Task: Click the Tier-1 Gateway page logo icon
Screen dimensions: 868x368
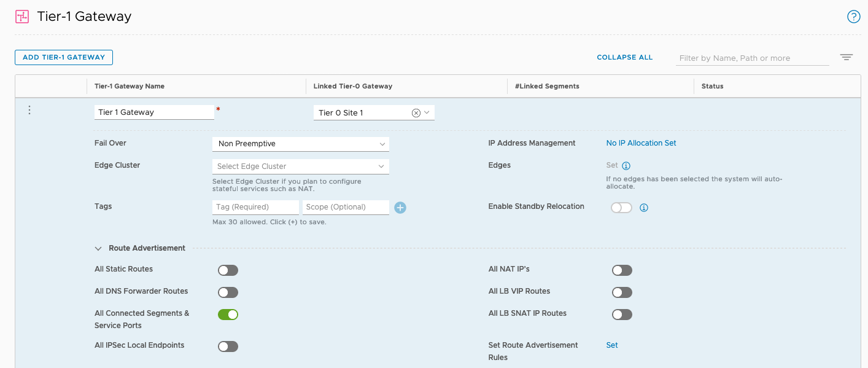Action: [22, 17]
